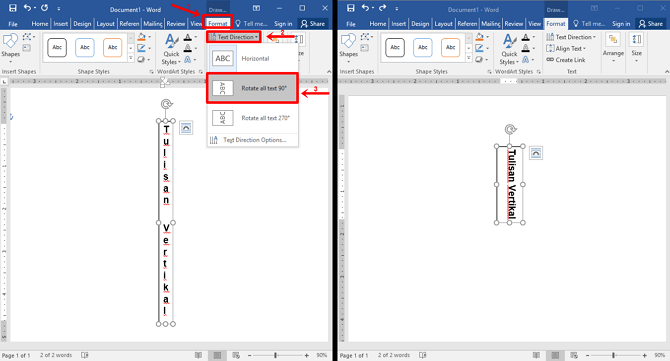Screen dimensions: 670x361
Task: Click Sign in link in the right window
Action: [x=621, y=23]
